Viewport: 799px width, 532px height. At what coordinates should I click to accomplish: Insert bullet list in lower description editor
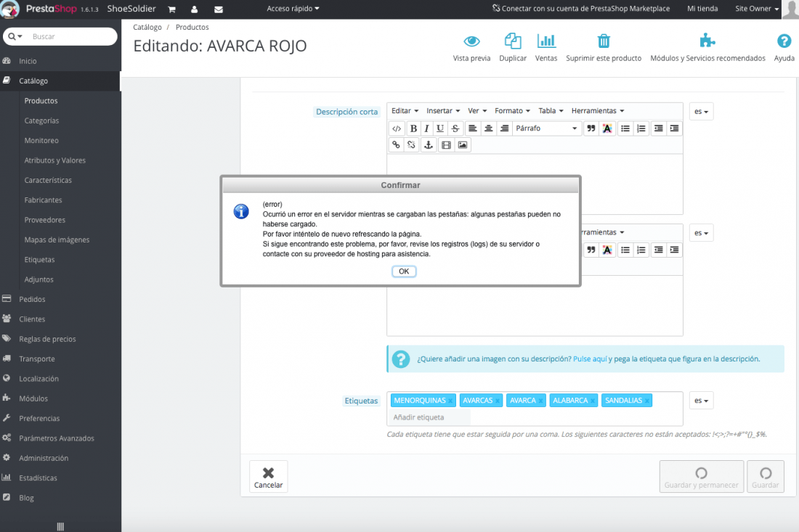(625, 250)
